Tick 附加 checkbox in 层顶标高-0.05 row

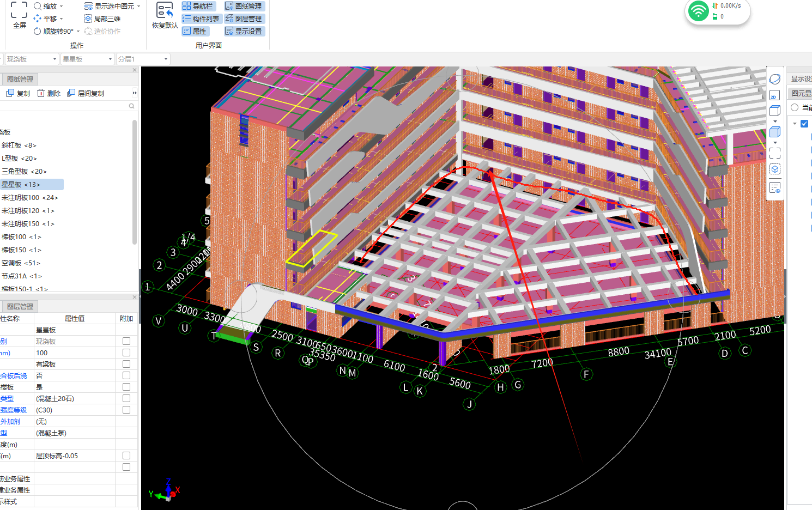click(126, 456)
